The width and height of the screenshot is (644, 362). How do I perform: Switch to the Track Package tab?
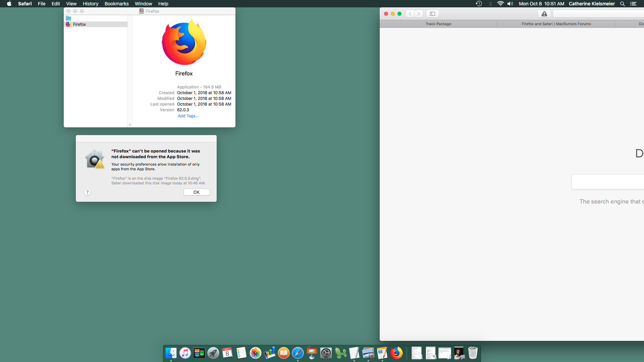point(438,24)
